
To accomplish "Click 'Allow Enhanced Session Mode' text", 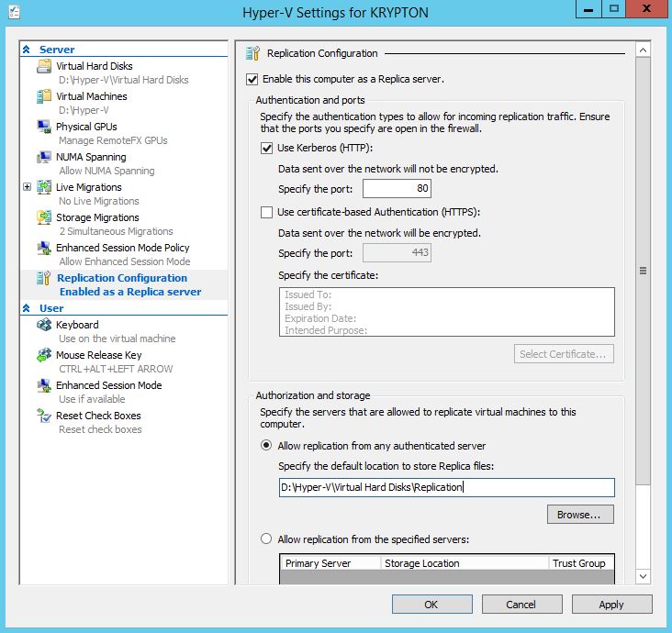I will coord(125,261).
